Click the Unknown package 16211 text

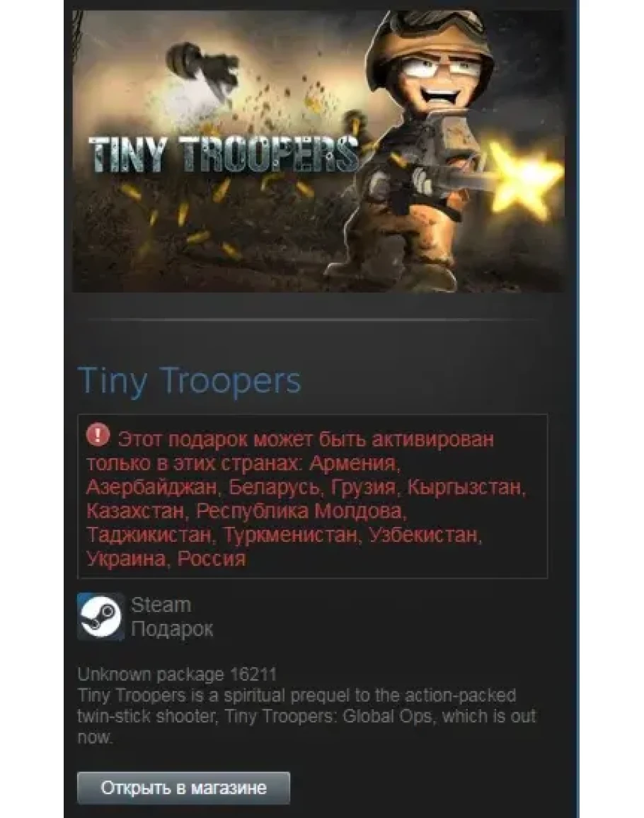point(178,674)
